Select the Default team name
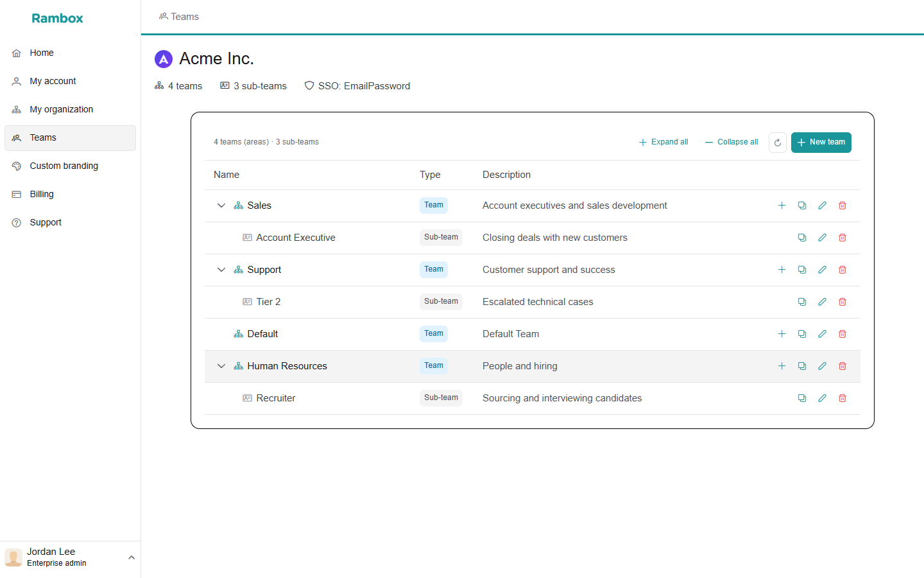924x578 pixels. (262, 334)
